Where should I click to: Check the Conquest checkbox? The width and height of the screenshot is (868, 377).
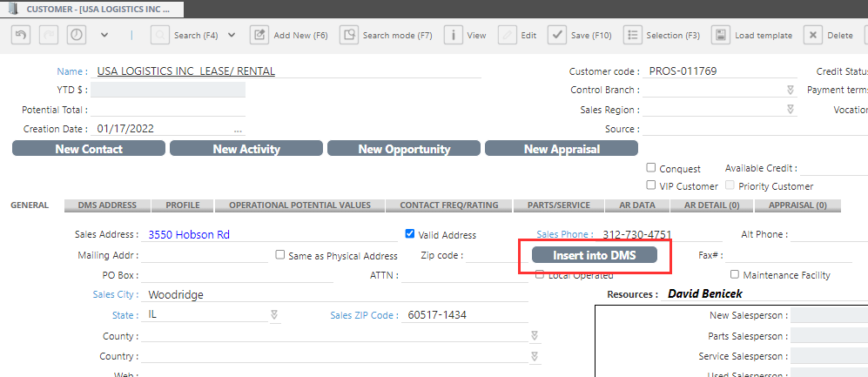(651, 168)
